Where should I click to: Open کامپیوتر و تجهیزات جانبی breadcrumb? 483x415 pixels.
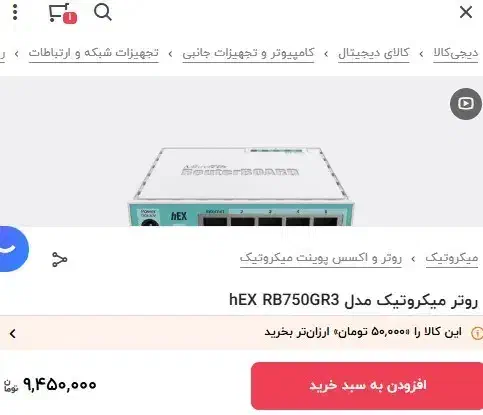(x=248, y=53)
